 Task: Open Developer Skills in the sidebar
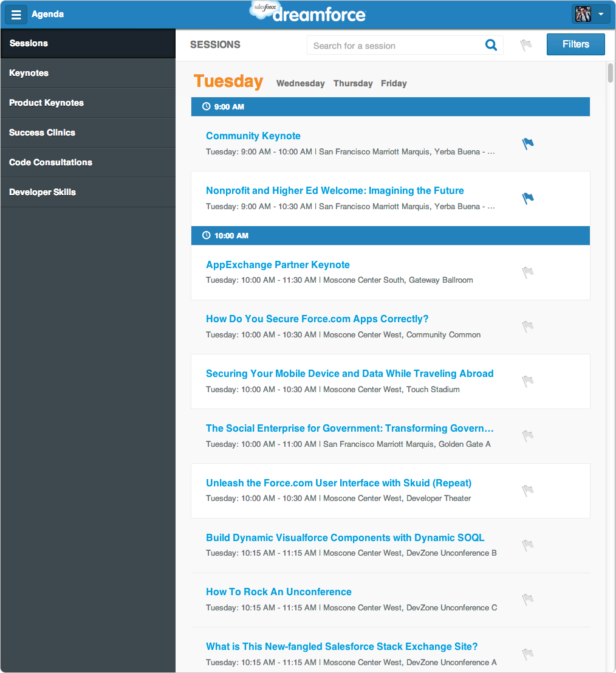click(x=88, y=192)
